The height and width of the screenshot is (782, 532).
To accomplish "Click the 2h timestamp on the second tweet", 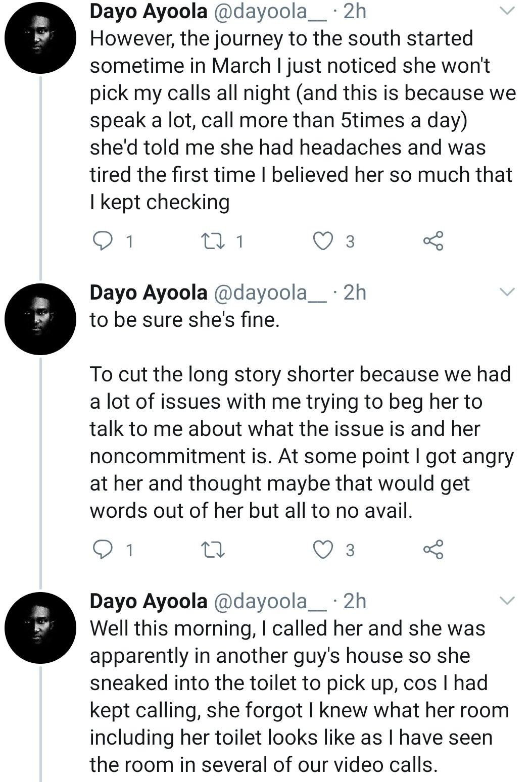I will click(354, 292).
